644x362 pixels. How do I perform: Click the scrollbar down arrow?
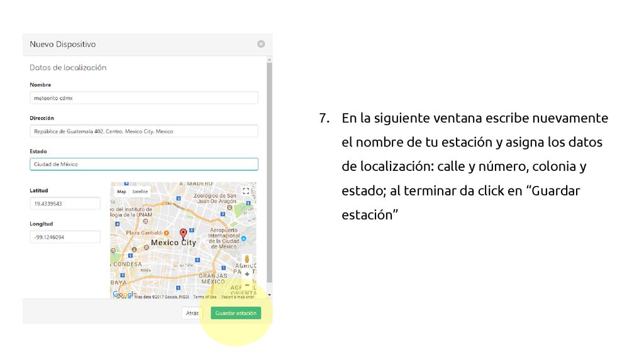pos(269,295)
